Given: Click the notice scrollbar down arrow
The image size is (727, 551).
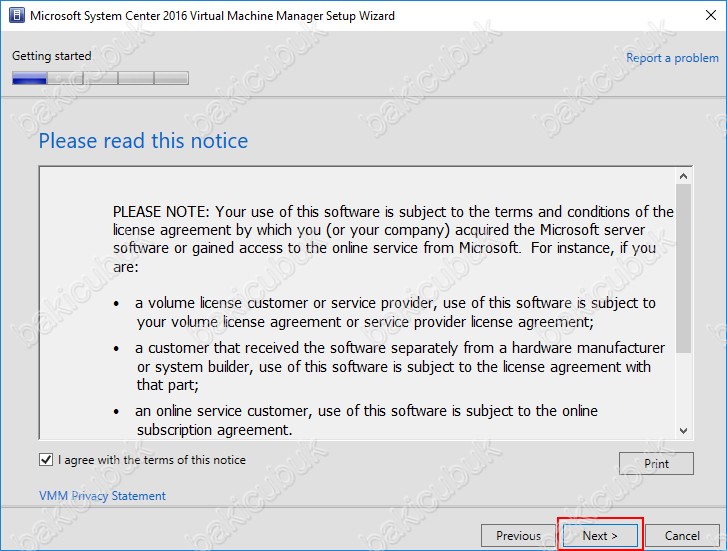Looking at the screenshot, I should click(684, 430).
